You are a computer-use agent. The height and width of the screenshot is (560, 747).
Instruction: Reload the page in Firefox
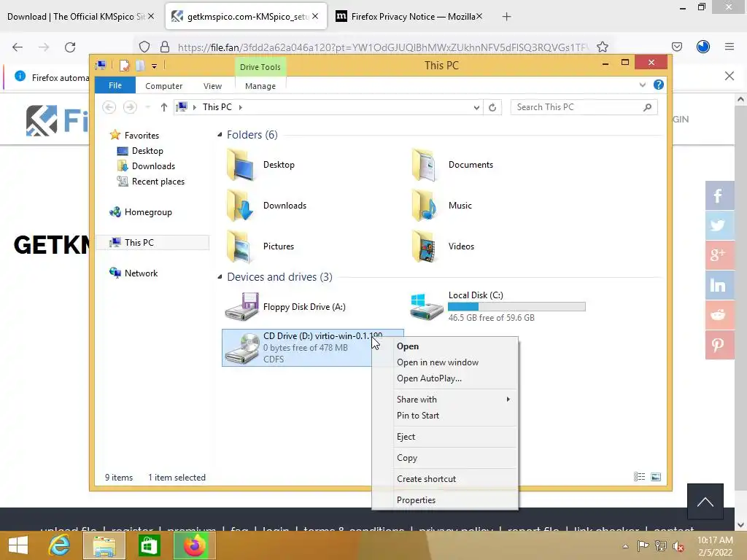point(70,47)
